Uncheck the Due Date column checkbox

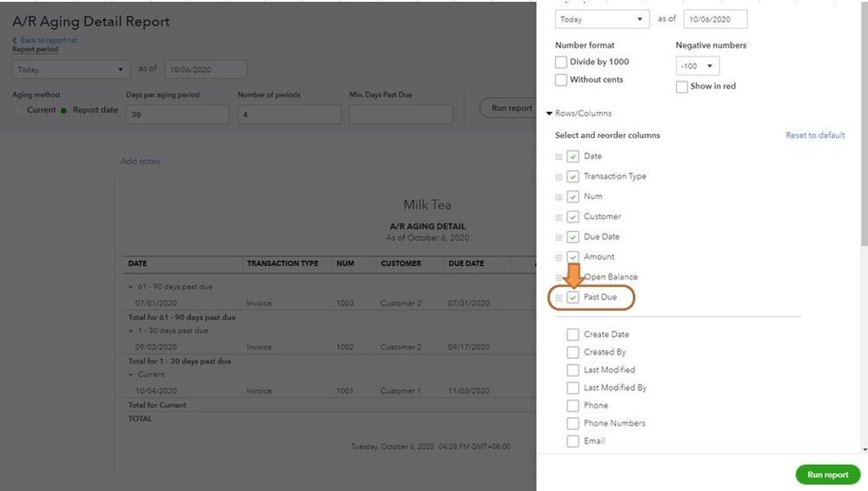[x=573, y=237]
